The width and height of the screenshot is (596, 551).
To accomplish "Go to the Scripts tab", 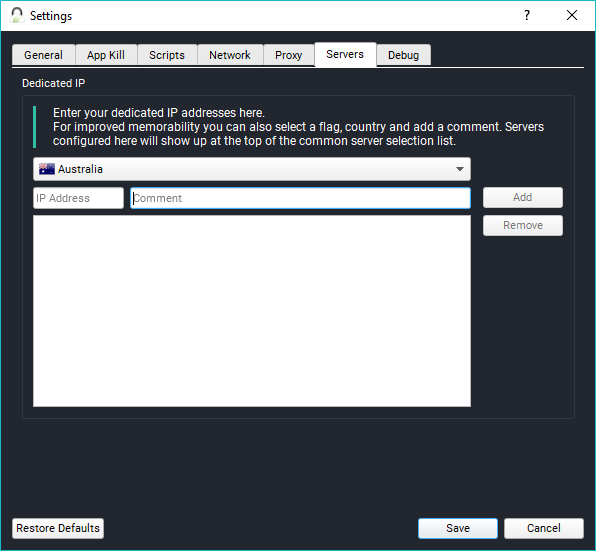I will [x=167, y=55].
